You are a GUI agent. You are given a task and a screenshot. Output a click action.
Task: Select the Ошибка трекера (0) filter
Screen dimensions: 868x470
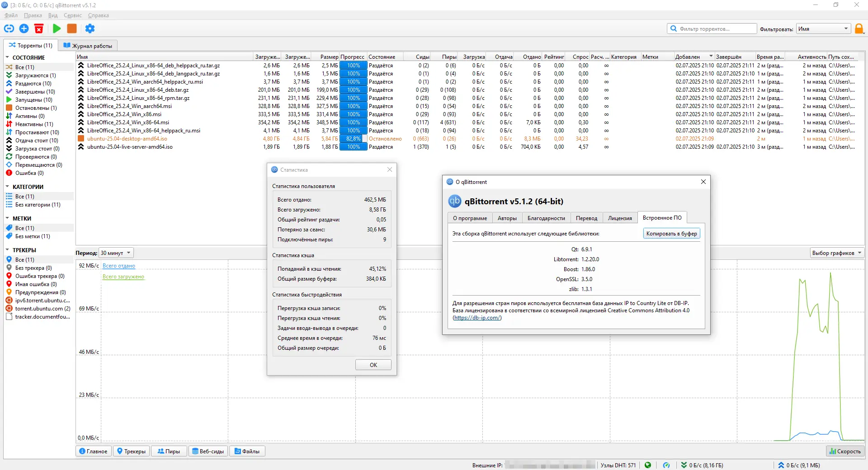coord(40,276)
